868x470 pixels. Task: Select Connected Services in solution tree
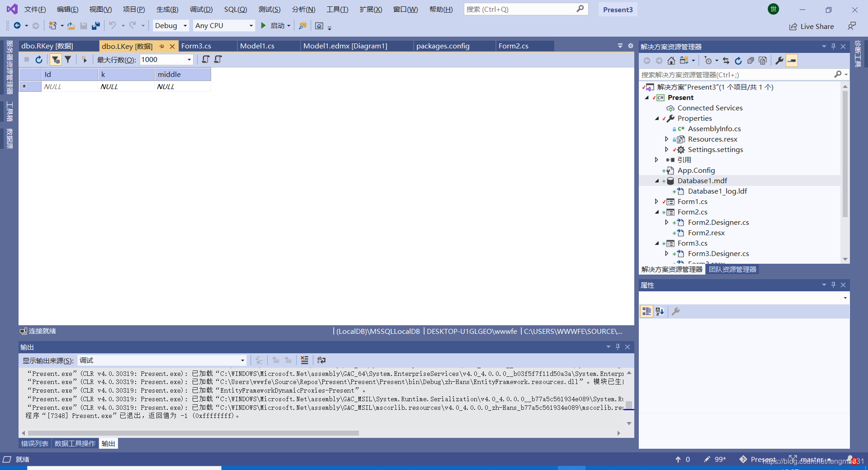710,108
